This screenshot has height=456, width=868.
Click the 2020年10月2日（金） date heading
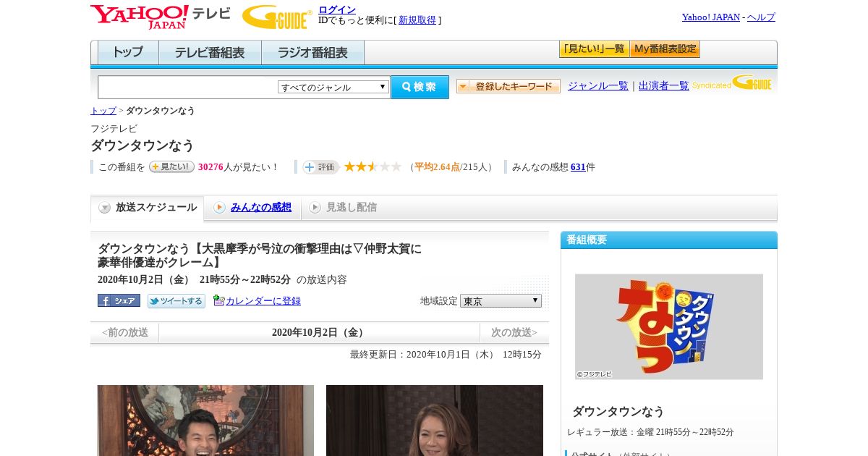click(319, 333)
